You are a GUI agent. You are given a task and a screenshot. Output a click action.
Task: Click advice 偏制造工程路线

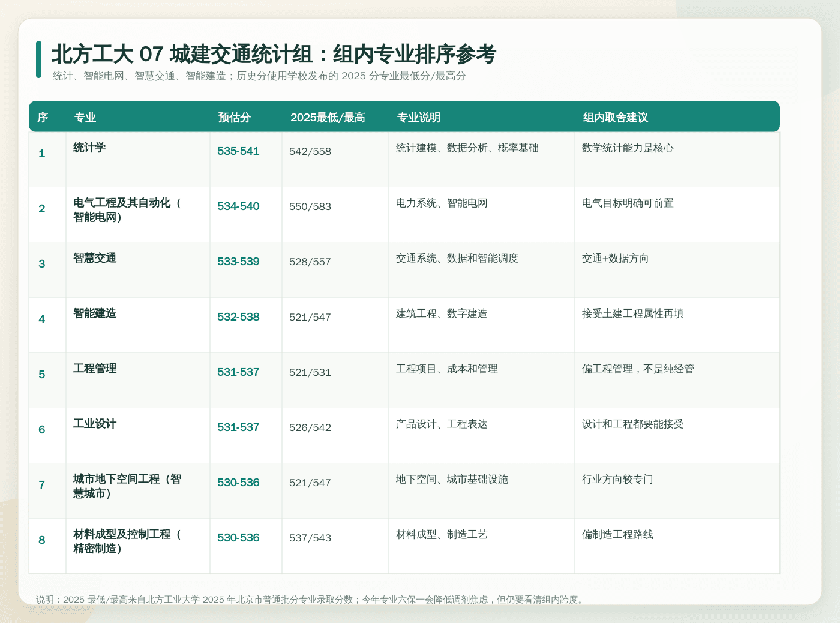(x=617, y=535)
